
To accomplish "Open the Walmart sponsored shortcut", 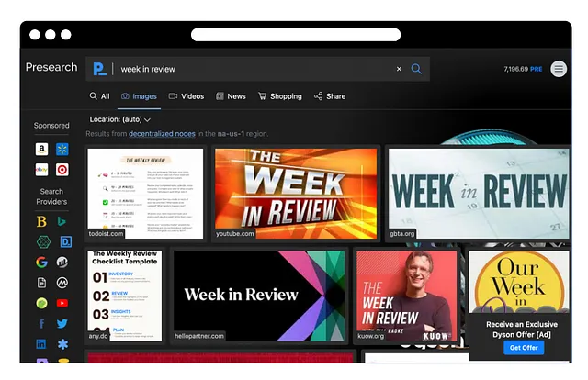I will coord(62,149).
